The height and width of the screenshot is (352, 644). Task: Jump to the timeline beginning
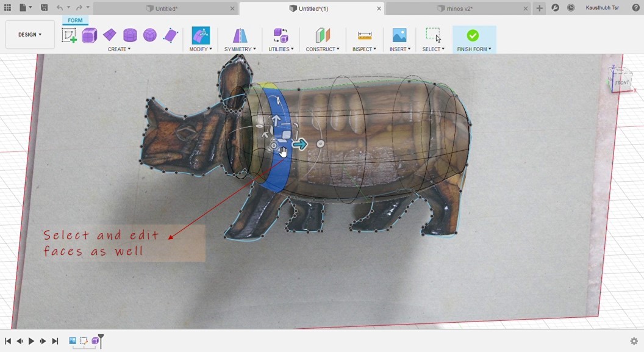coord(8,341)
